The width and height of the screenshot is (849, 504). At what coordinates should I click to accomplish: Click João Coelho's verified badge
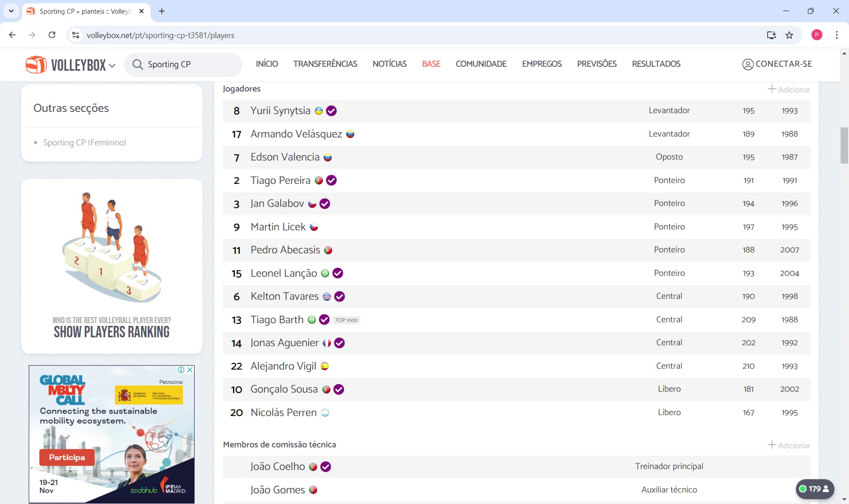[326, 467]
